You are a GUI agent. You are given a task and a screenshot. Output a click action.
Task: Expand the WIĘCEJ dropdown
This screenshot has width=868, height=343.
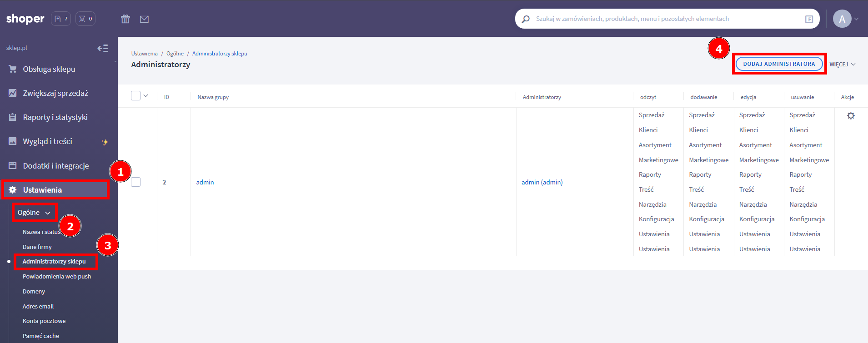(842, 65)
